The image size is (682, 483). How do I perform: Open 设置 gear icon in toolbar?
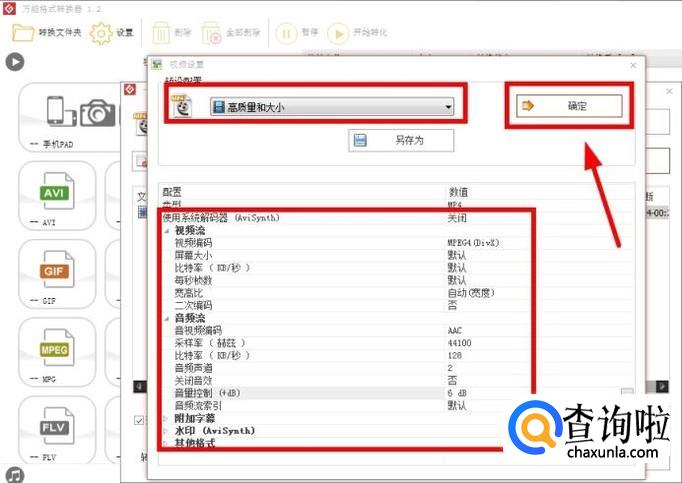click(x=101, y=32)
